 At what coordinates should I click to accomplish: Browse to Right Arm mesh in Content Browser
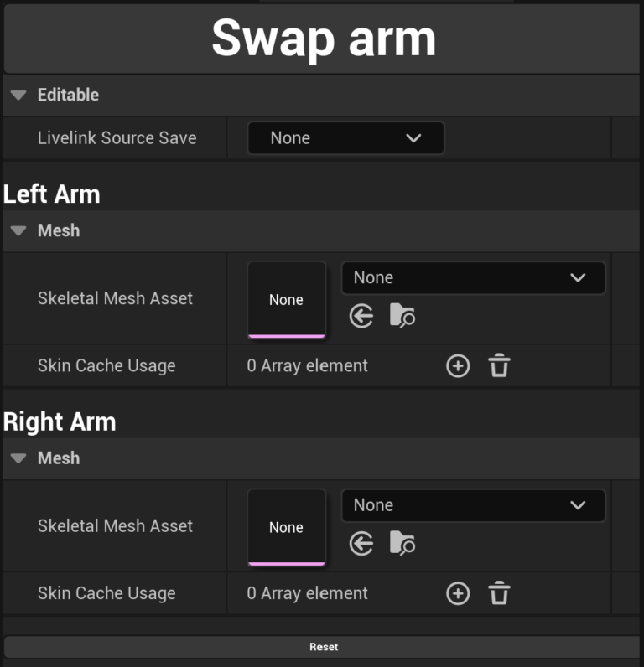point(402,544)
